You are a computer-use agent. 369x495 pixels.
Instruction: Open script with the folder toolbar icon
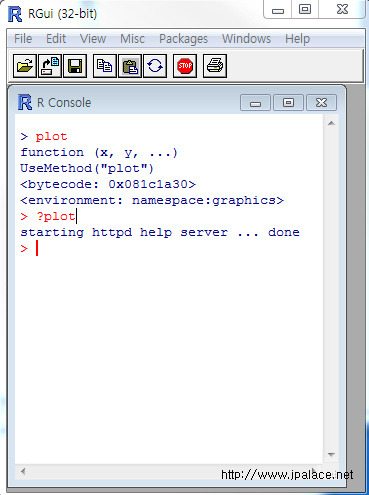(25, 66)
